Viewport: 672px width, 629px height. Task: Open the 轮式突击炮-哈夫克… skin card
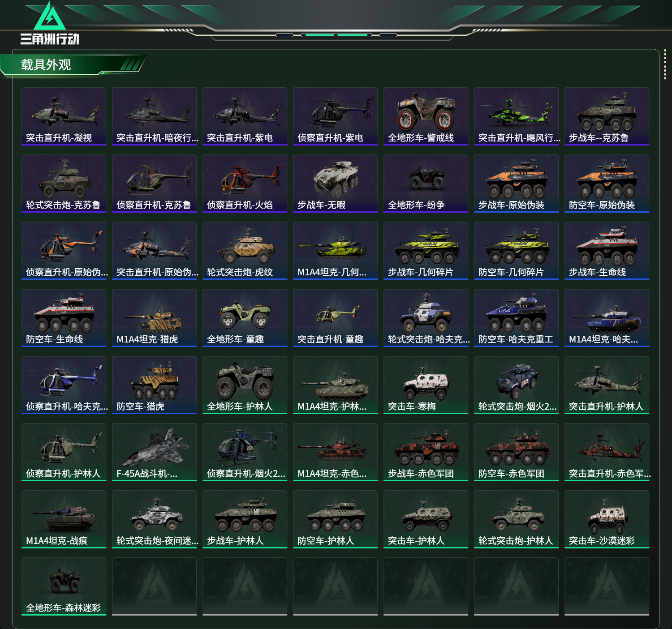[426, 318]
